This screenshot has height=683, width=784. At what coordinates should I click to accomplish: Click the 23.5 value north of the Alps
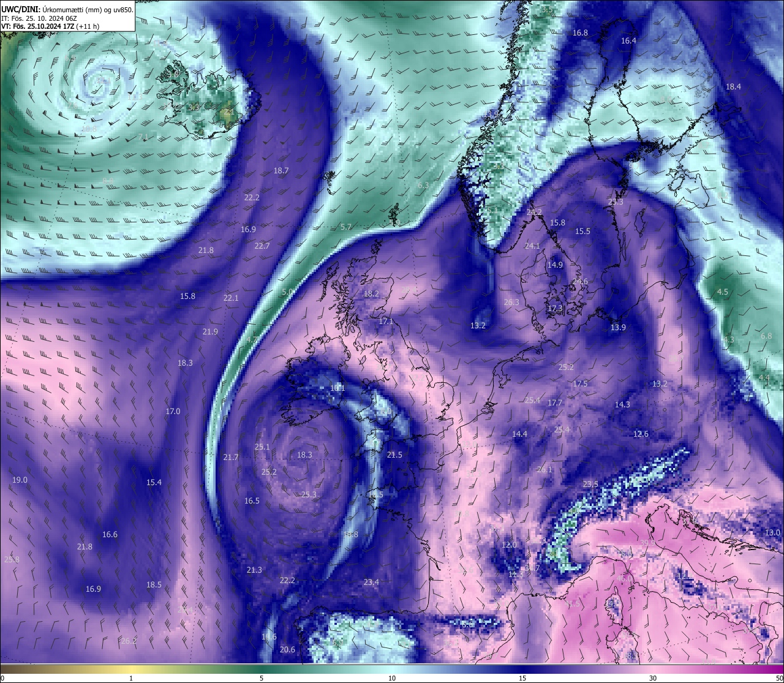590,485
